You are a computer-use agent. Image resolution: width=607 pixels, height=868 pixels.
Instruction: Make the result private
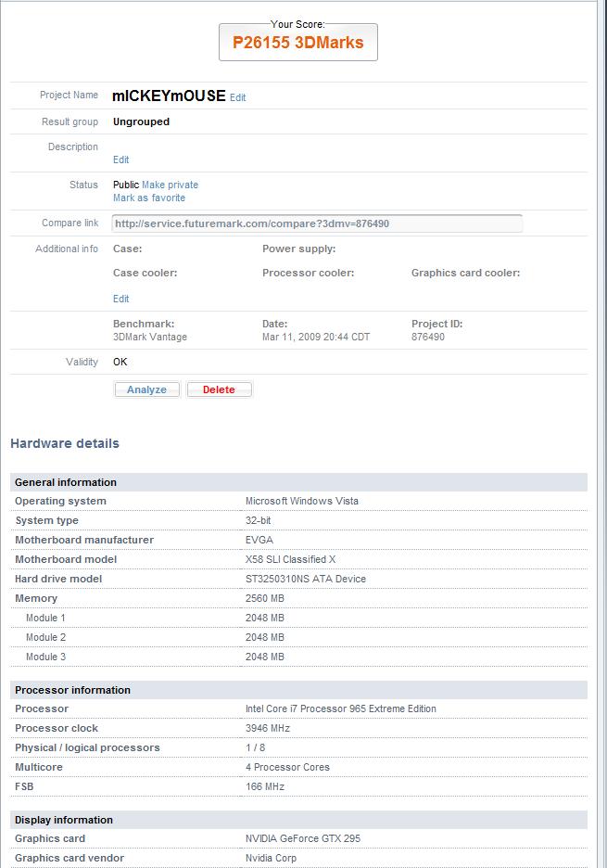pos(170,185)
